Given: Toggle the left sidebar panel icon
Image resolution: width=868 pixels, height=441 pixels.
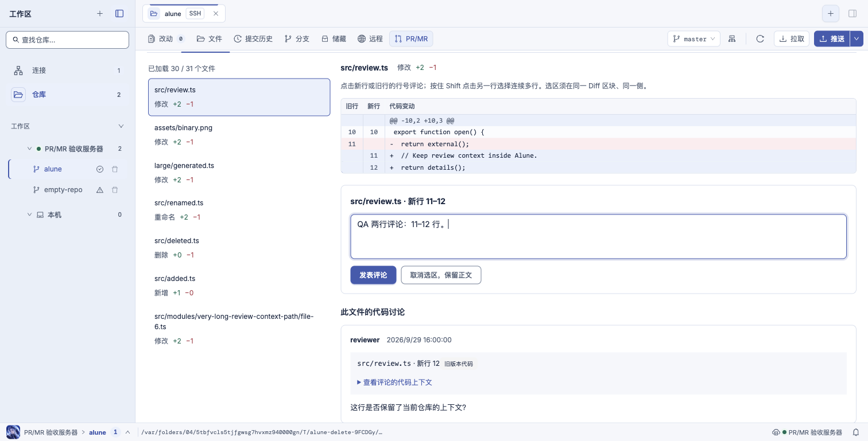Looking at the screenshot, I should 119,13.
